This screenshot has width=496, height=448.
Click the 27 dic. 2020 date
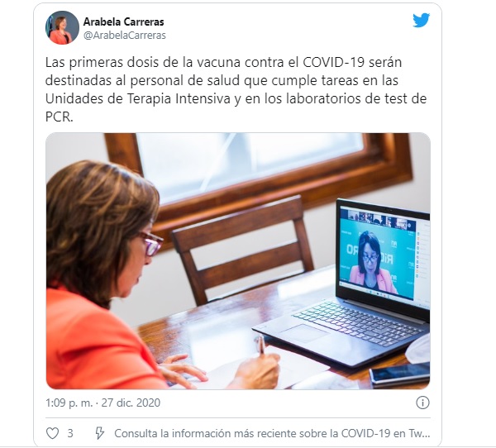tap(131, 403)
